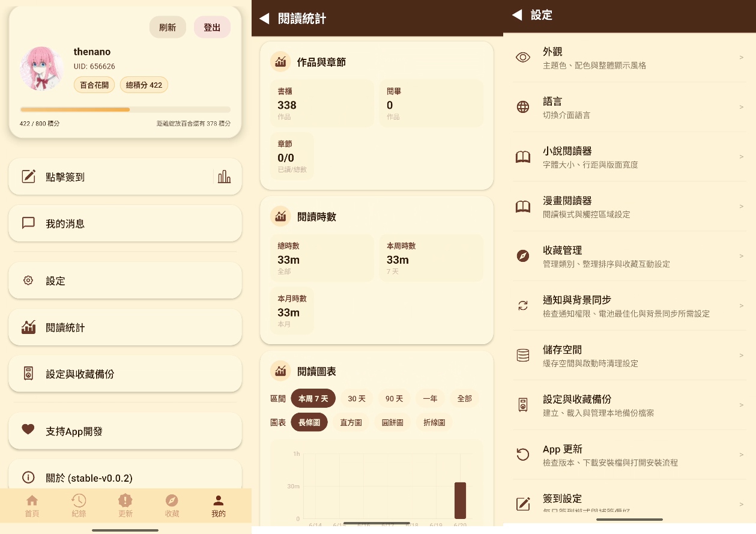Expand 漫畫閱讀器 settings with its chevron
The height and width of the screenshot is (534, 756).
[x=742, y=206]
